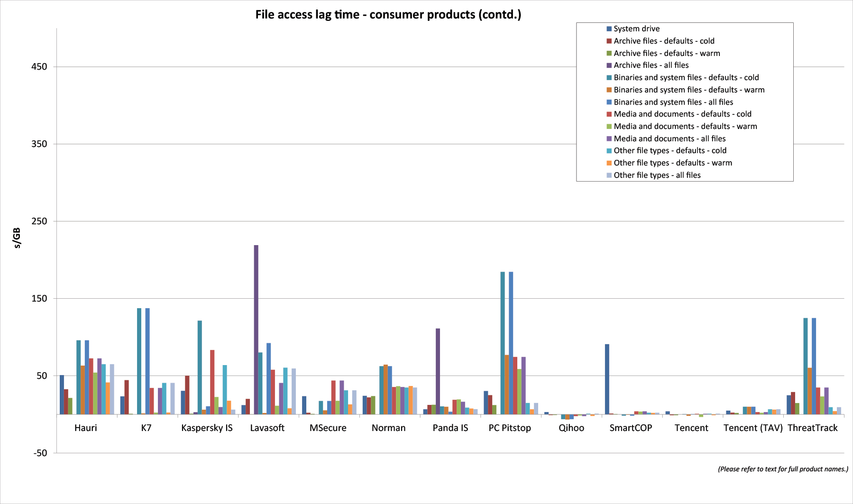Image resolution: width=853 pixels, height=504 pixels.
Task: Click SmartCOP's tall 'System drive' bar
Action: tap(607, 379)
